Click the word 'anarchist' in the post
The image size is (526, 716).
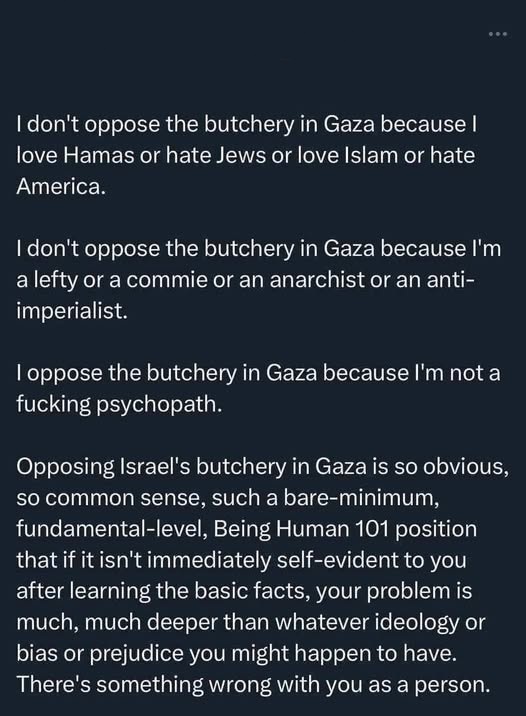pyautogui.click(x=317, y=280)
